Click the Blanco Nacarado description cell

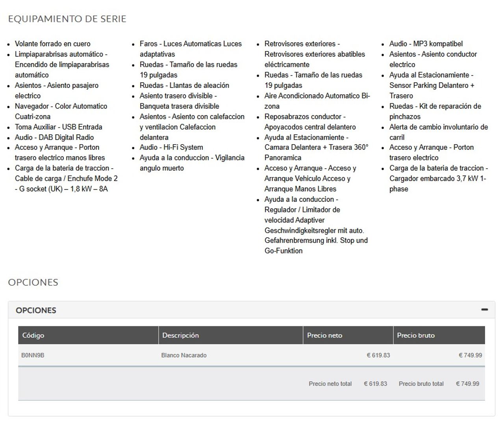point(184,355)
